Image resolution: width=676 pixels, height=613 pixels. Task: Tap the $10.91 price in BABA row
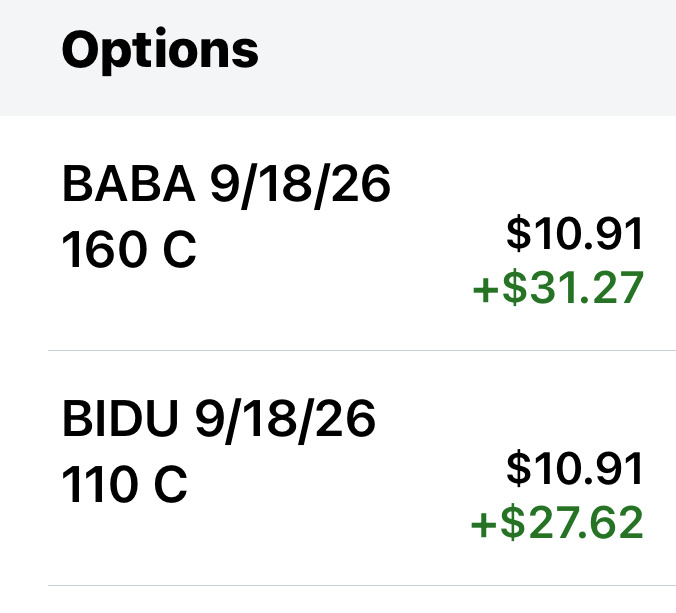click(x=574, y=234)
